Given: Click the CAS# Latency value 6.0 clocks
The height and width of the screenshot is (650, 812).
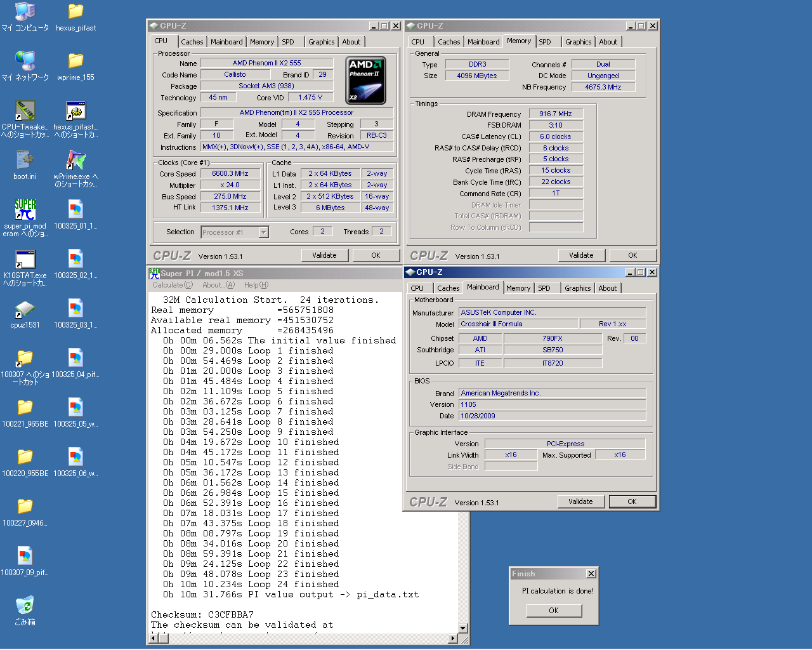Looking at the screenshot, I should point(556,136).
